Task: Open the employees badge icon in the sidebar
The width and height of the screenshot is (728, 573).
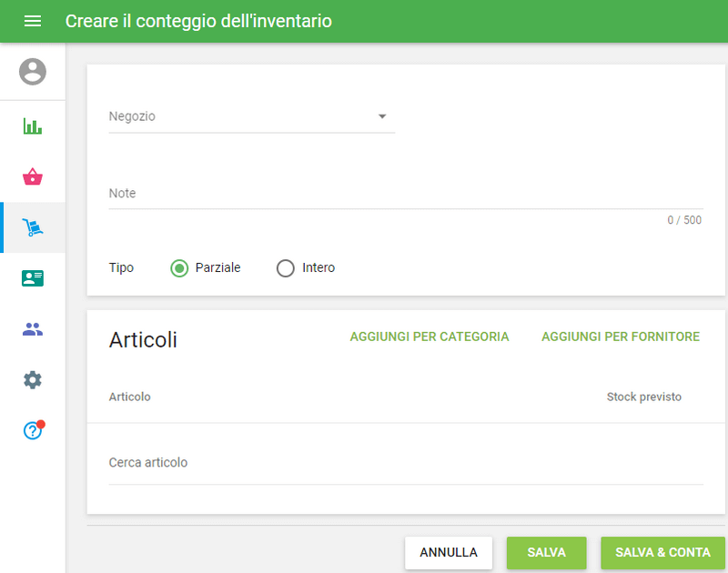Action: coord(33,278)
